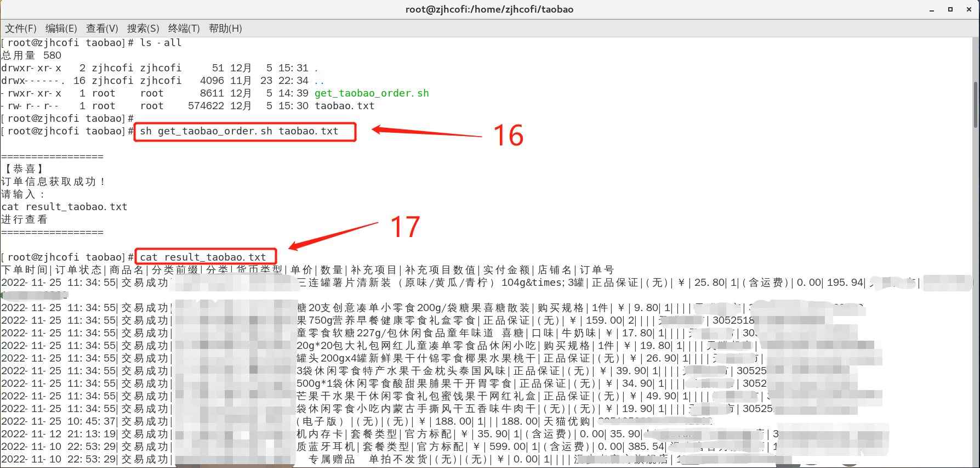Image resolution: width=980 pixels, height=468 pixels.
Task: Click the taobao.txt filename in listing
Action: pos(344,106)
